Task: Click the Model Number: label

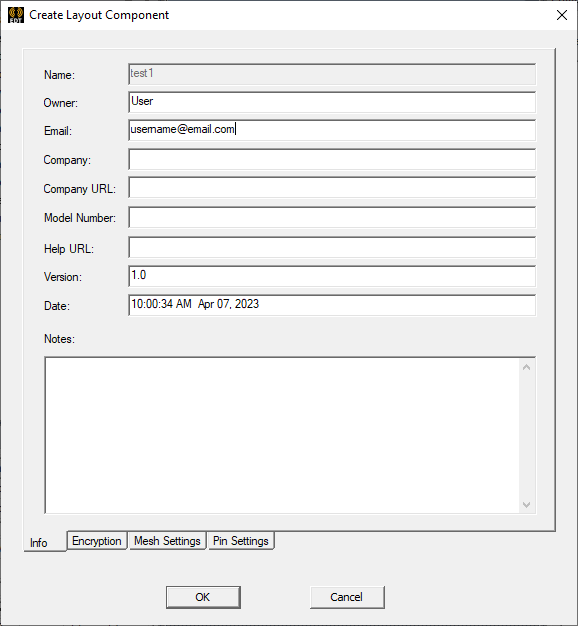Action: coord(80,218)
